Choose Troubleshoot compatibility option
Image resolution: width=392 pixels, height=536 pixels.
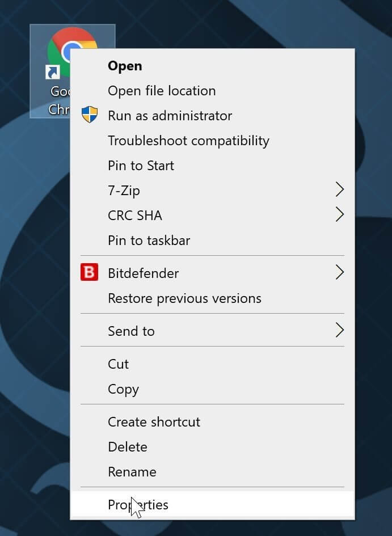point(188,141)
